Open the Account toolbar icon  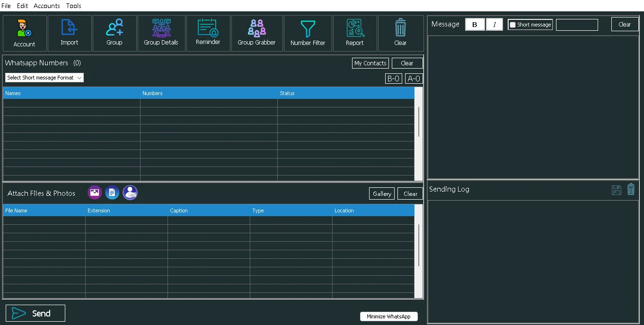point(25,33)
